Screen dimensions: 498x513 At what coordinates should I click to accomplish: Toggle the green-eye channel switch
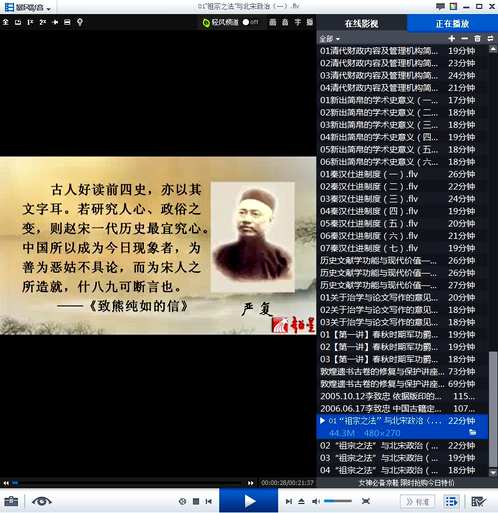coord(250,22)
